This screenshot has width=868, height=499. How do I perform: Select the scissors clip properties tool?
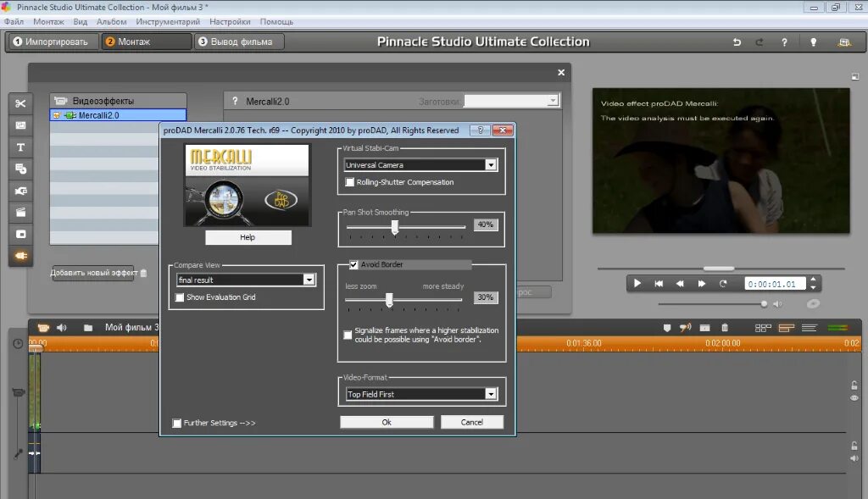tap(20, 103)
